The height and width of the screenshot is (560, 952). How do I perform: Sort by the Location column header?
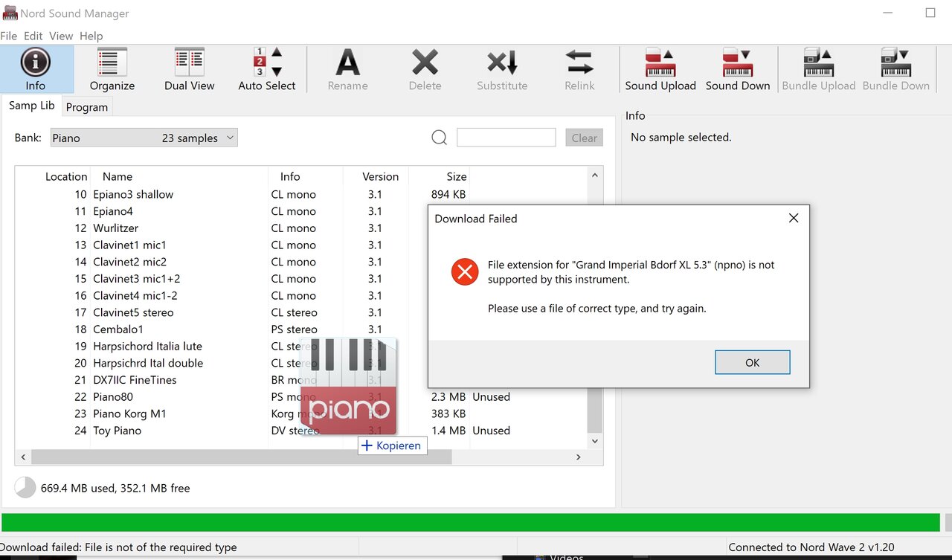coord(66,176)
